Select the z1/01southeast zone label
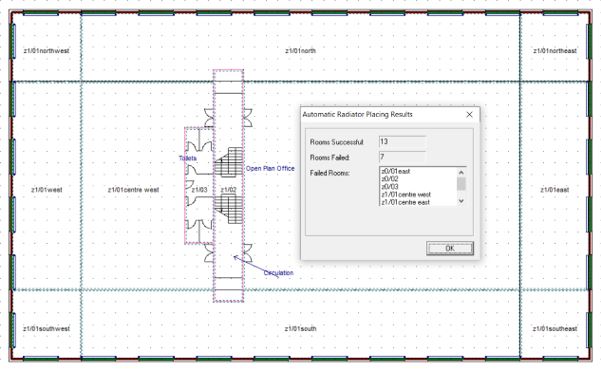 point(555,329)
